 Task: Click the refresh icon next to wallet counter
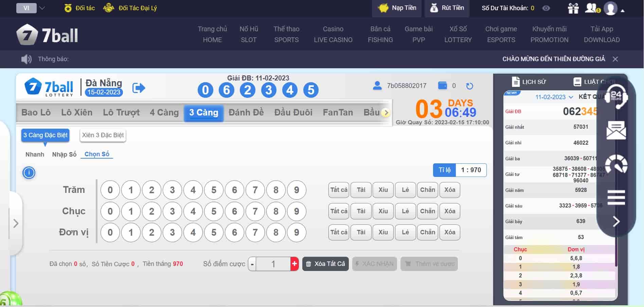pos(469,86)
